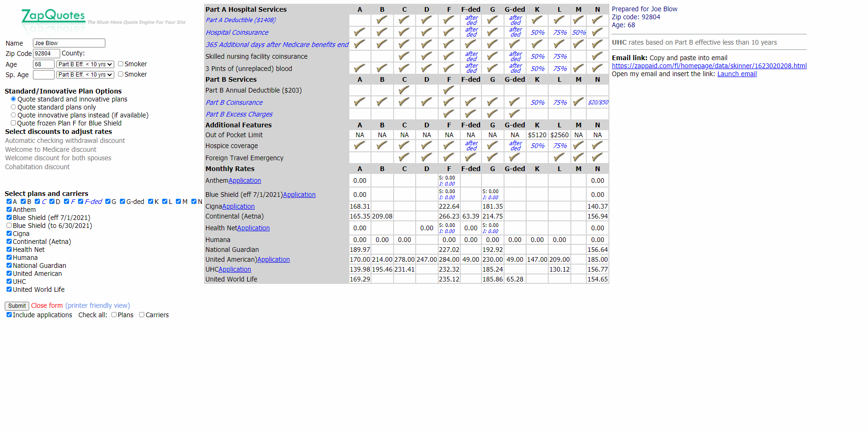Viewport: 868px width, 430px height.
Task: Deselect United World Life carrier
Action: 9,289
